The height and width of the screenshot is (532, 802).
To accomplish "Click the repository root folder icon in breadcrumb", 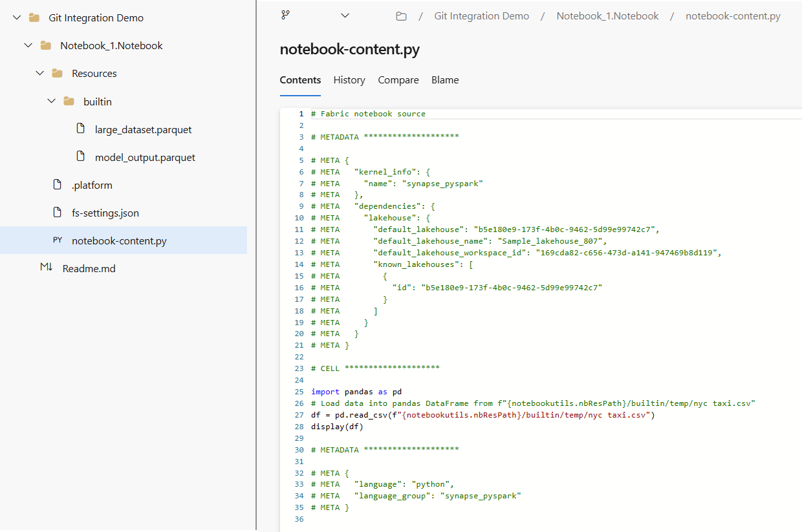I will tap(401, 16).
